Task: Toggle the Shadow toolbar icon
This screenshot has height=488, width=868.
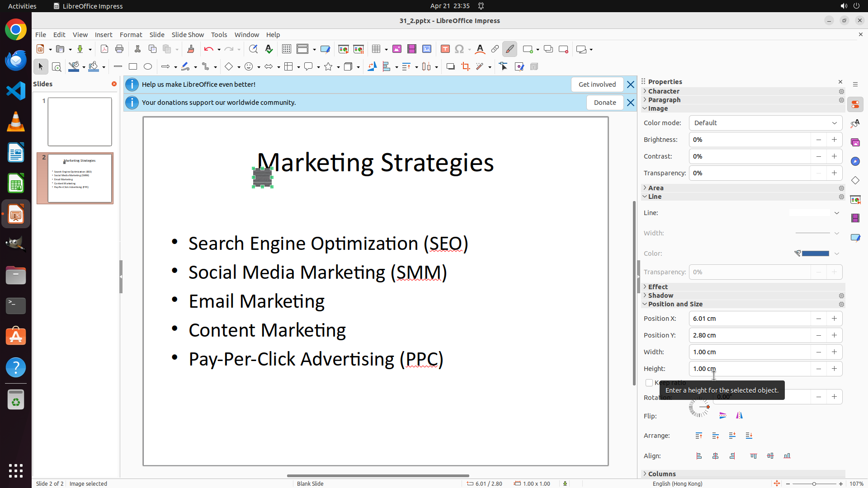Action: pos(450,67)
